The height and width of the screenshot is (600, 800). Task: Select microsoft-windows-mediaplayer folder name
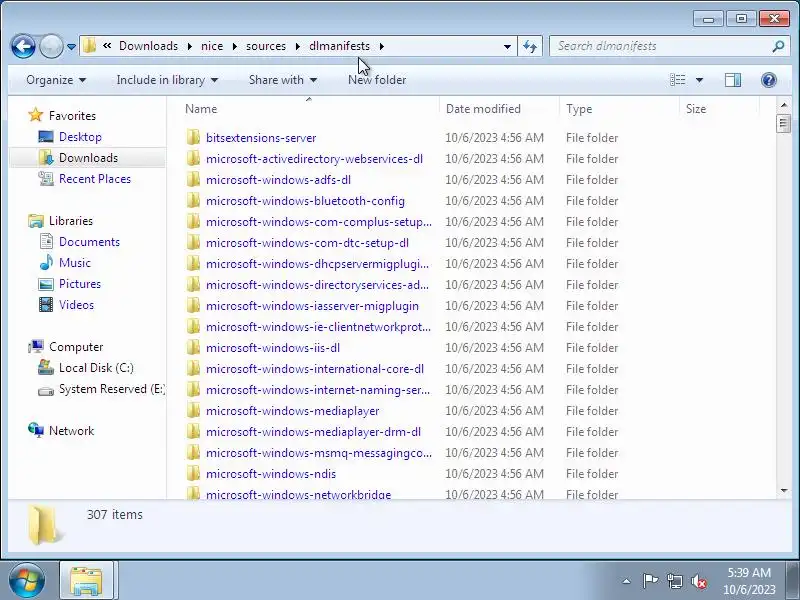292,411
